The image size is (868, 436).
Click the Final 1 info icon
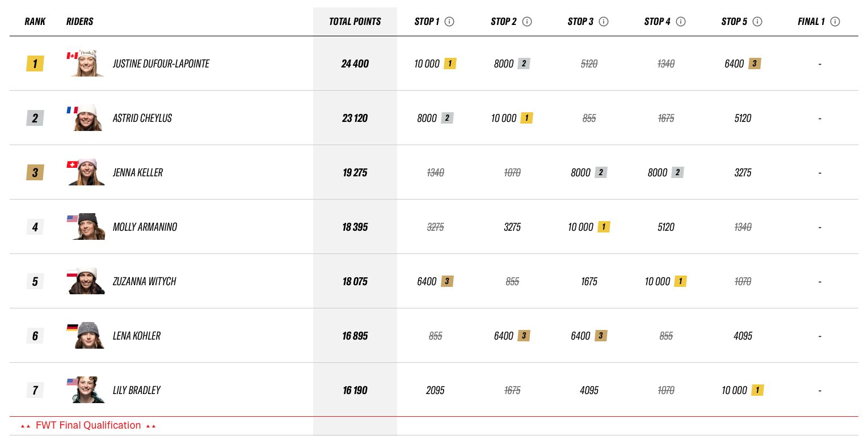point(835,22)
